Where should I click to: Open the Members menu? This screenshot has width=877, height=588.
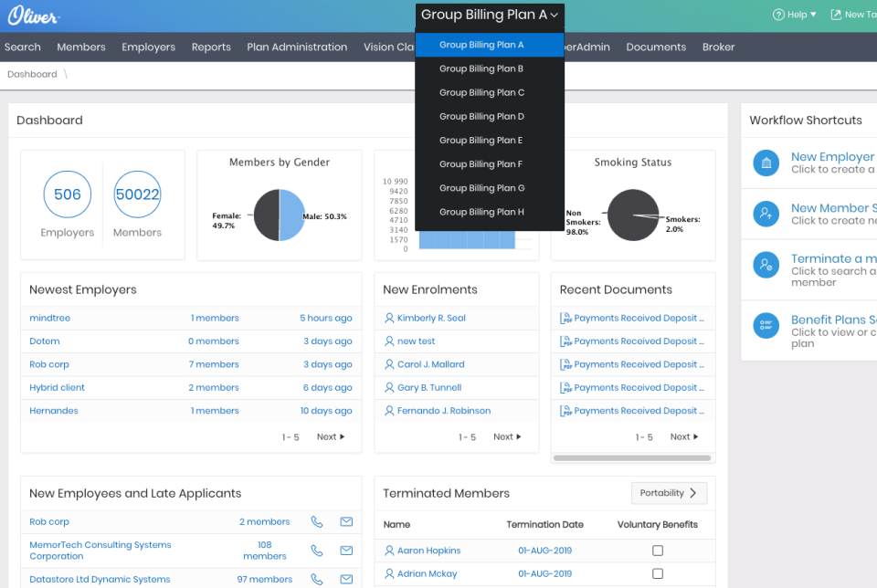tap(81, 47)
